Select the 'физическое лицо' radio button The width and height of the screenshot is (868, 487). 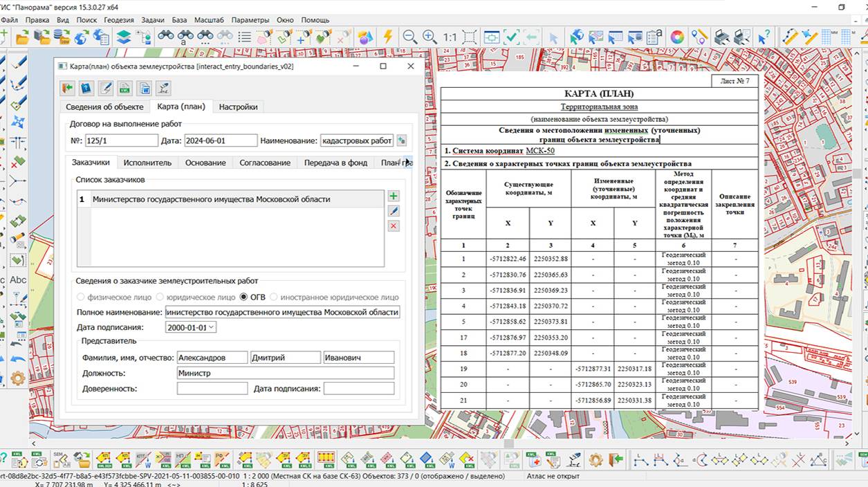[82, 297]
